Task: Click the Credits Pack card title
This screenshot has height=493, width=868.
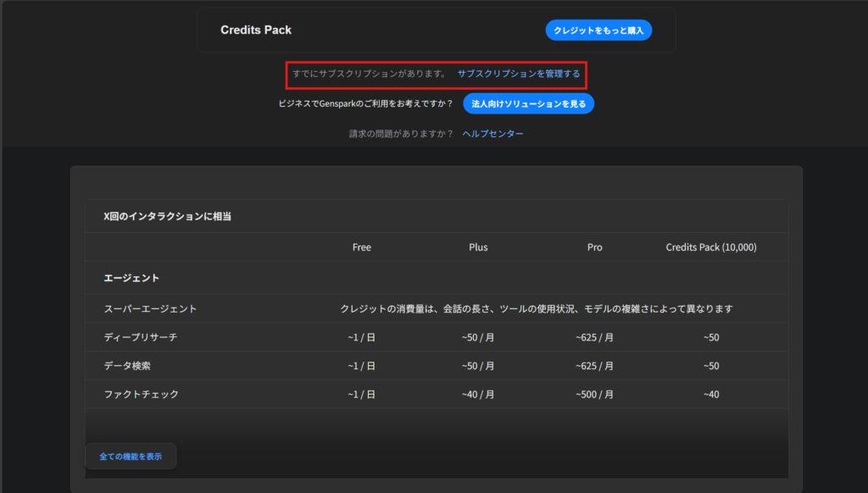Action: [256, 30]
